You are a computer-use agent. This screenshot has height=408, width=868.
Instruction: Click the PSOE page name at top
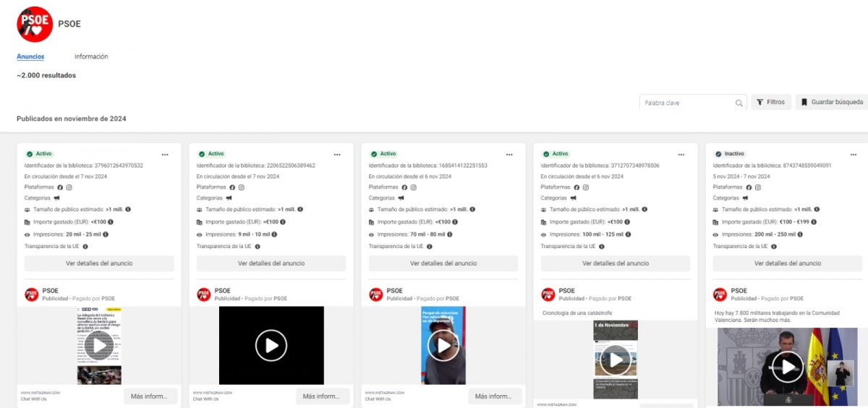(69, 24)
